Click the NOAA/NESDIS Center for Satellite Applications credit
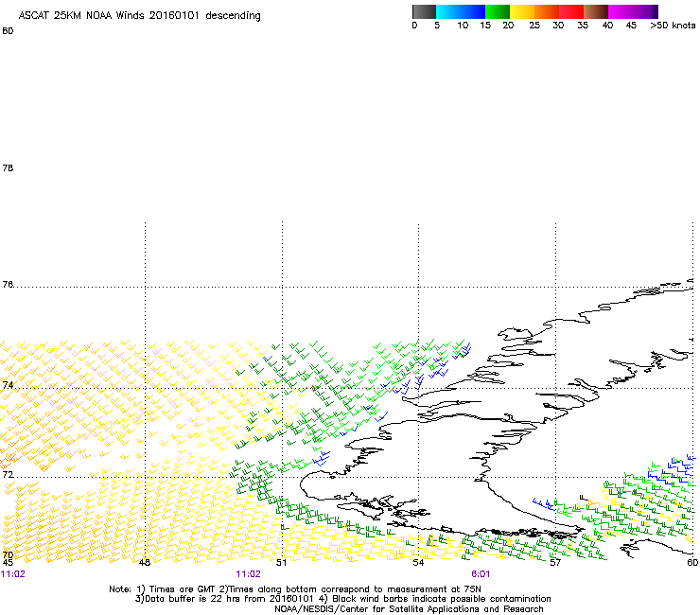The width and height of the screenshot is (700, 615). pos(409,609)
